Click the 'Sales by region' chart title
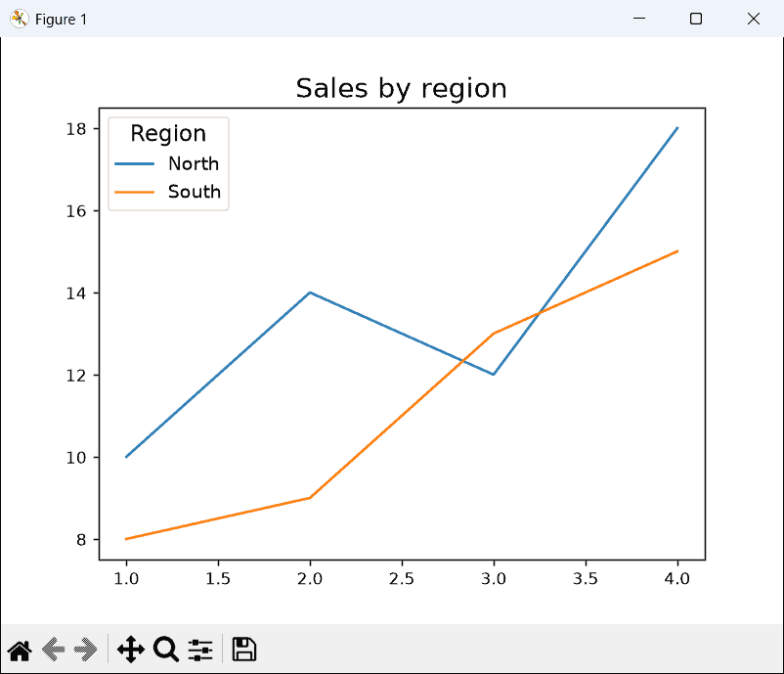784x674 pixels. (401, 89)
